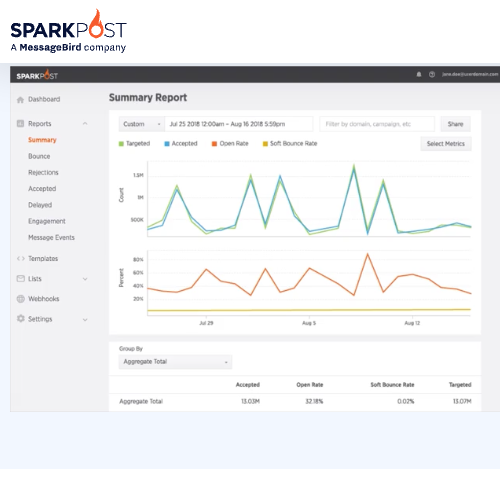Click the Templates code brackets icon

(21, 258)
